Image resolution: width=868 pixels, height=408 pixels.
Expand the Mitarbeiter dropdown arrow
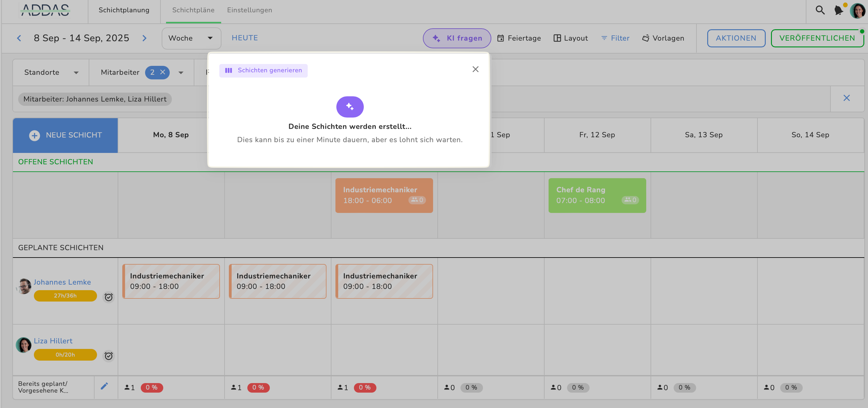[x=181, y=72]
